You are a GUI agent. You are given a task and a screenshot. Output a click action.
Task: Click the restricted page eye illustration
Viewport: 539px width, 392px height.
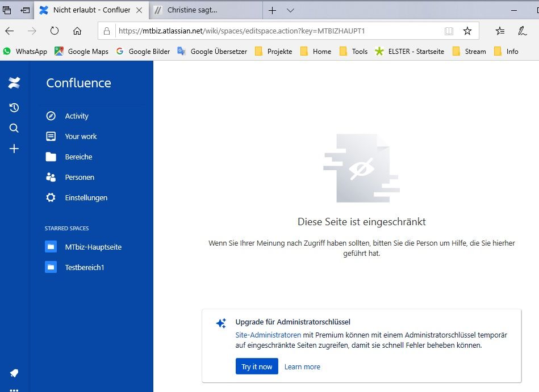(362, 168)
